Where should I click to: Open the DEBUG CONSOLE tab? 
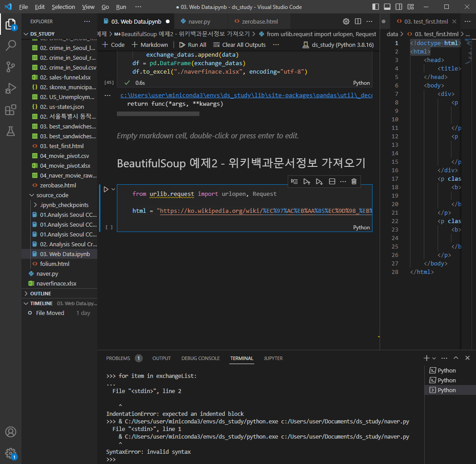click(200, 358)
